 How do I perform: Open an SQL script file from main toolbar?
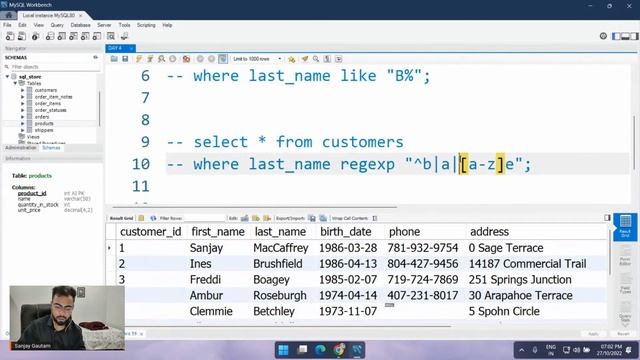(x=22, y=36)
